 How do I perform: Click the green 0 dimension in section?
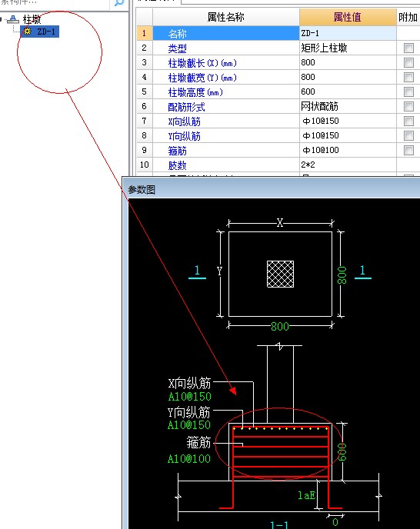[x=335, y=522]
